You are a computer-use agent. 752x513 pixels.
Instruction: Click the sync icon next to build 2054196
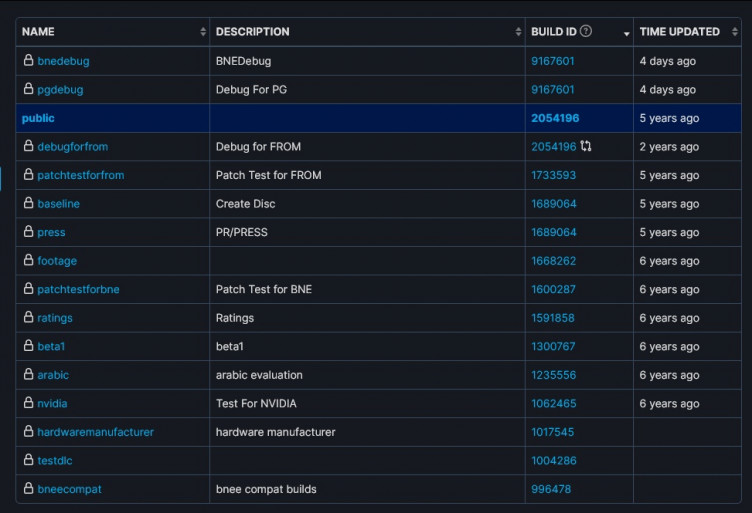(586, 147)
